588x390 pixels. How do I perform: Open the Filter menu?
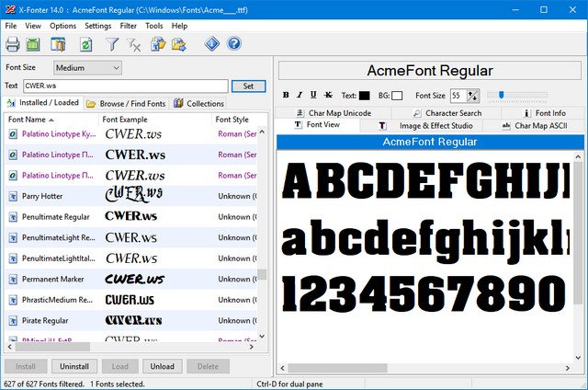[128, 26]
